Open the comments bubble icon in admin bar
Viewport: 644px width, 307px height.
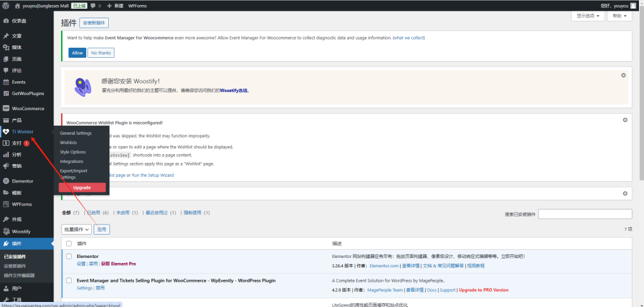(93, 6)
